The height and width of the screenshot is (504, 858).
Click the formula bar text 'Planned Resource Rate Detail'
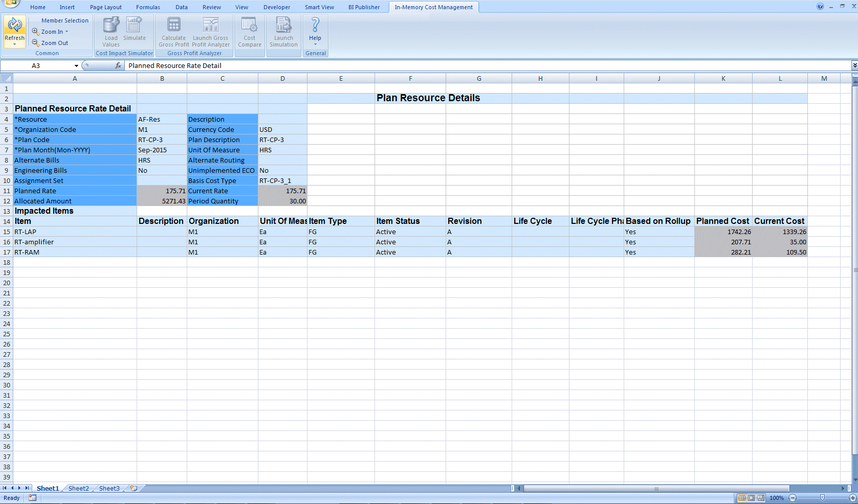click(x=175, y=65)
